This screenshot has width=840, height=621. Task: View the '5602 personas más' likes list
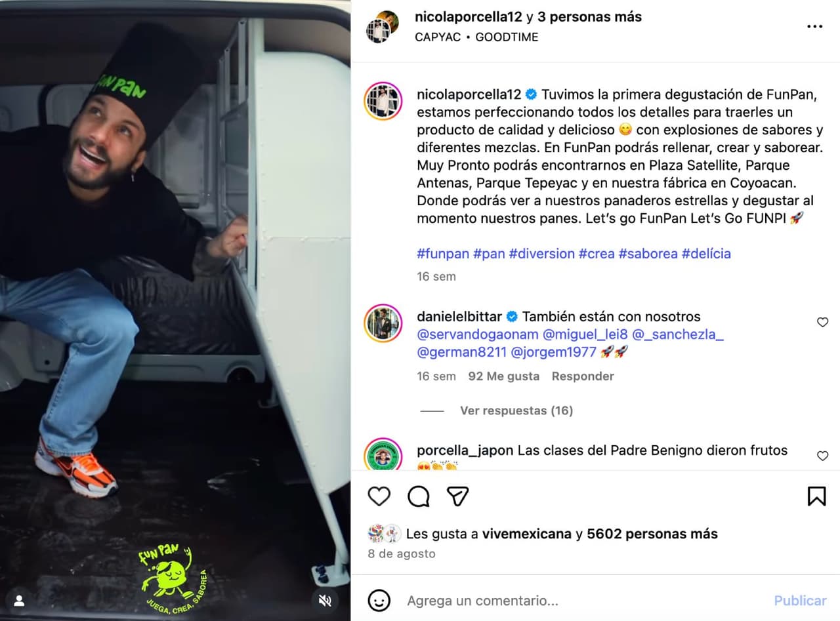coord(652,534)
